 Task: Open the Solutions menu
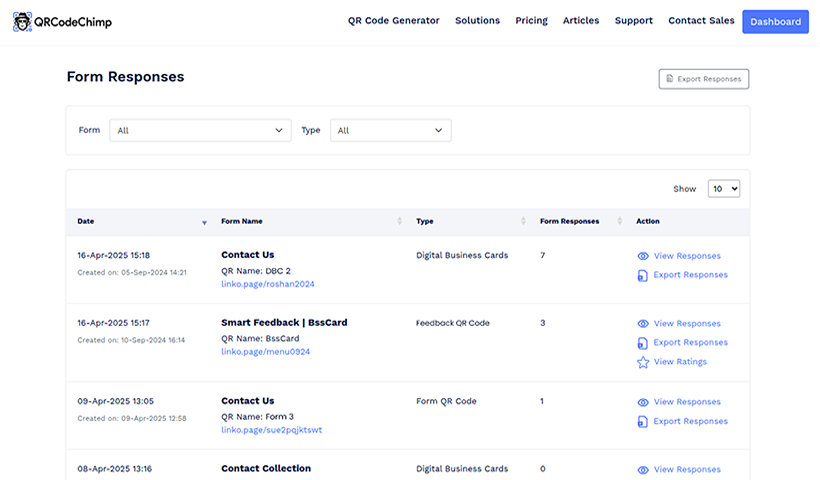(477, 20)
